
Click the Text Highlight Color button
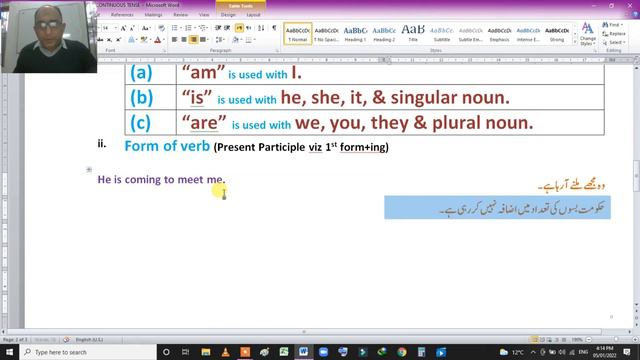pos(143,40)
